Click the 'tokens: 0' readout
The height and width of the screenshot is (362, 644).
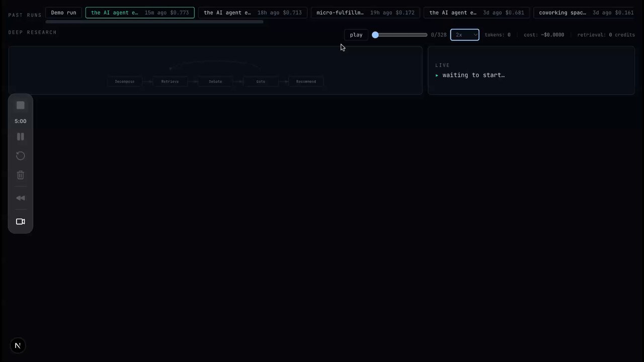pyautogui.click(x=498, y=35)
